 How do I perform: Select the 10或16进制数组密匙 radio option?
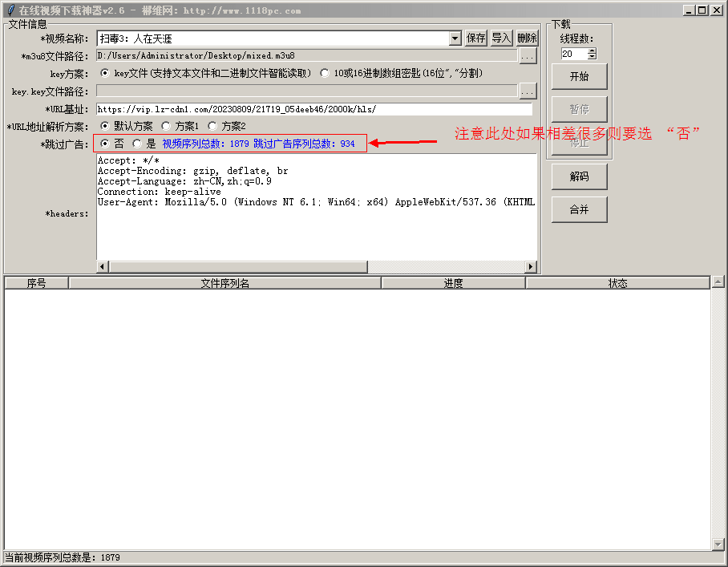pos(325,73)
